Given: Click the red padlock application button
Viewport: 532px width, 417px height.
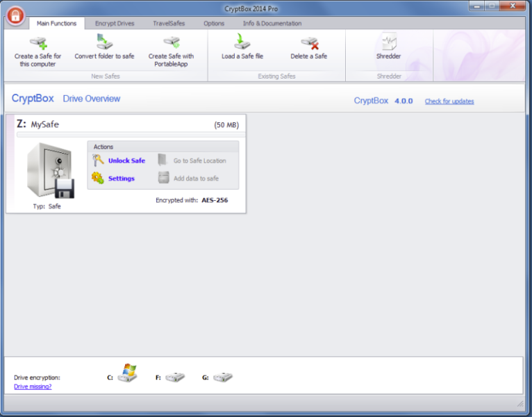Looking at the screenshot, I should point(15,15).
